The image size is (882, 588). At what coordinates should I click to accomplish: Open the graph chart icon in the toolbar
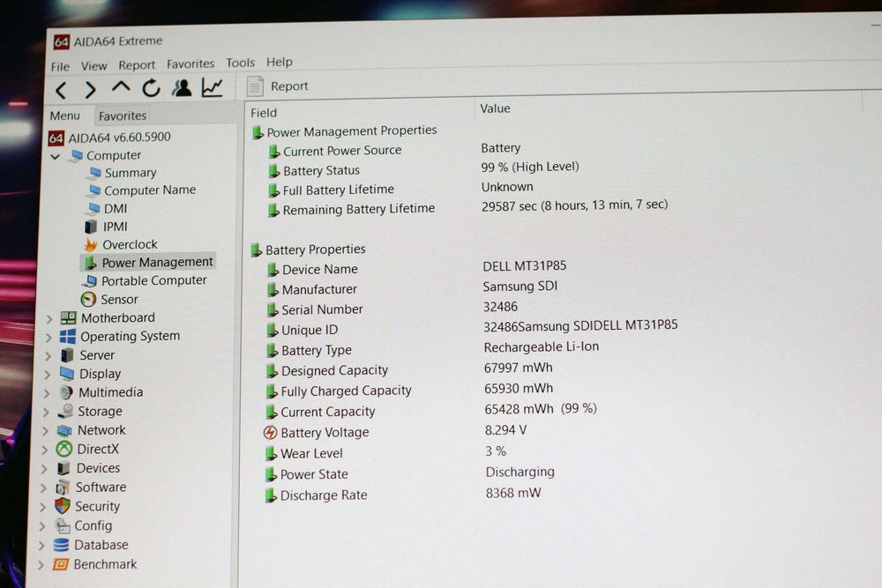213,87
